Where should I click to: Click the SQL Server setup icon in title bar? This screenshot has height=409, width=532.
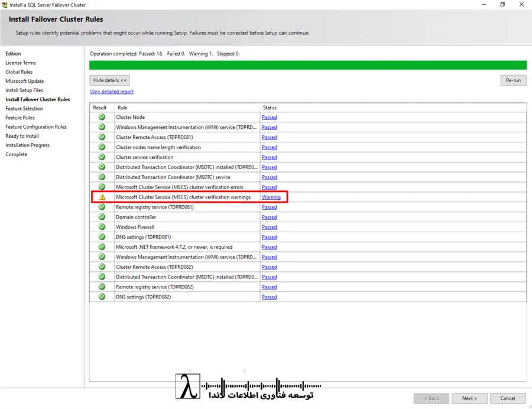pos(4,5)
